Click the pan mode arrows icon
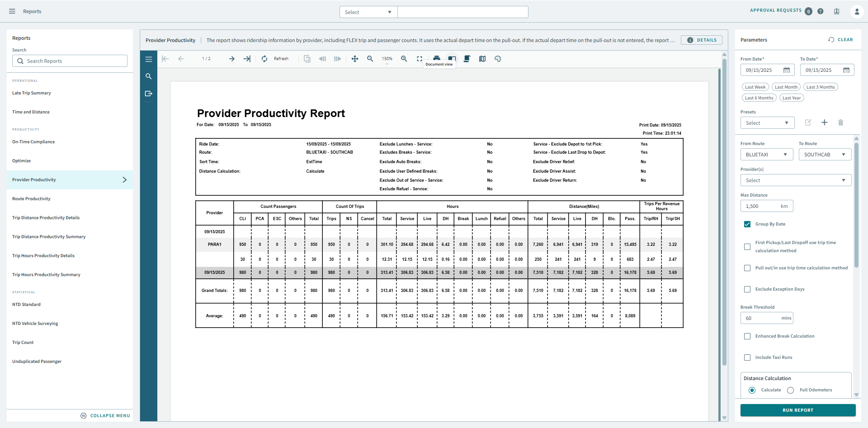868x428 pixels. click(x=355, y=59)
